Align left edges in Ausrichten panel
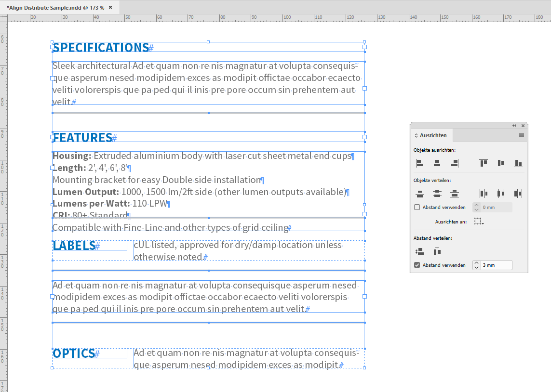551x392 pixels. [419, 163]
